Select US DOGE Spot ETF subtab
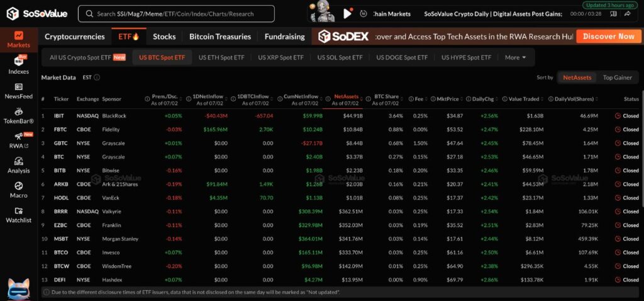Screen dimensions: 644x301 click(x=402, y=57)
